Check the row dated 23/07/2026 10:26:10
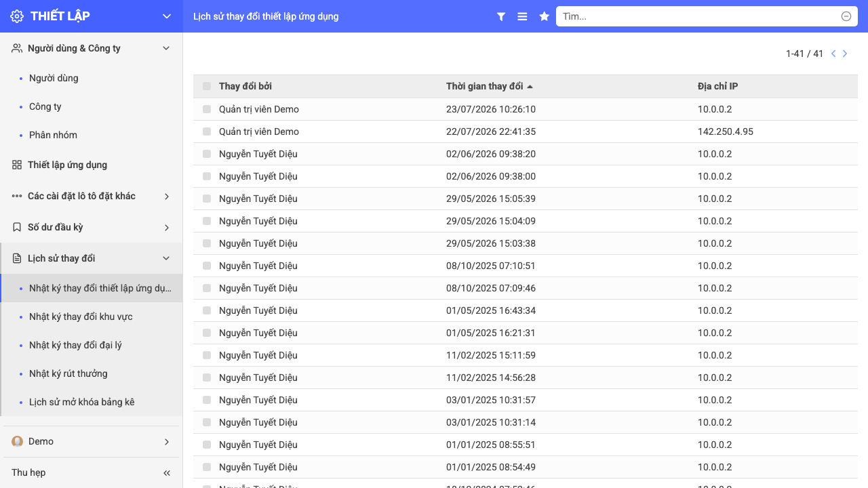This screenshot has width=868, height=488. 207,109
